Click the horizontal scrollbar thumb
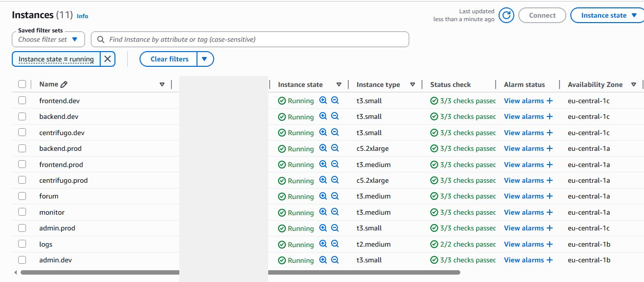Screen dimensions: 644x282 pos(240,272)
